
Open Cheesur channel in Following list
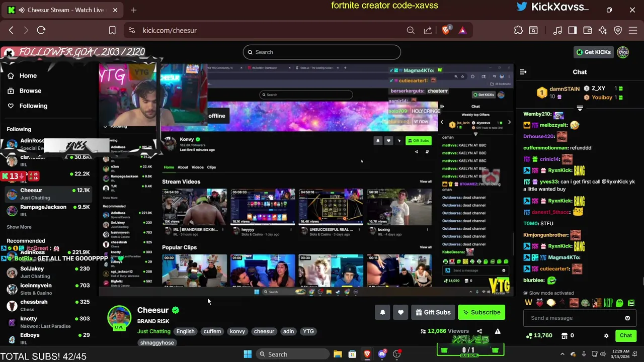coord(48,194)
